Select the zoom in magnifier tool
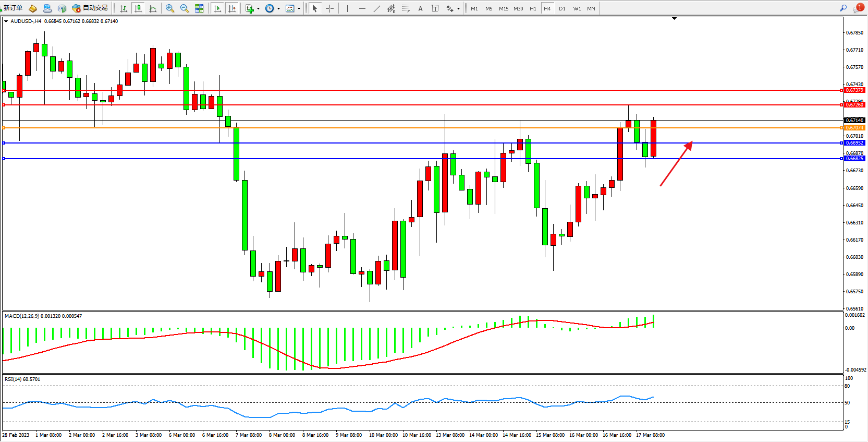Screen dimensions: 868x442 coord(169,8)
